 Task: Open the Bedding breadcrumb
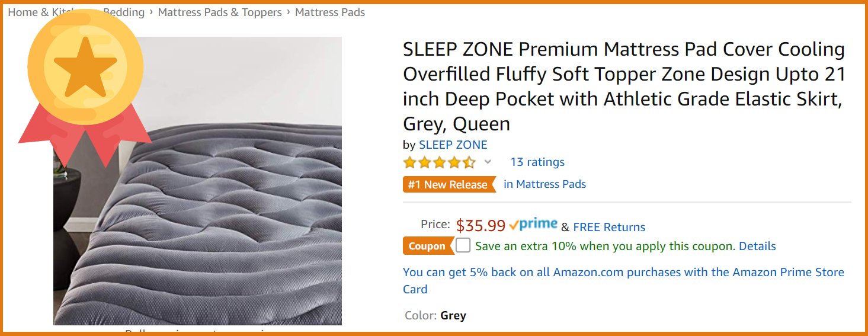click(126, 12)
